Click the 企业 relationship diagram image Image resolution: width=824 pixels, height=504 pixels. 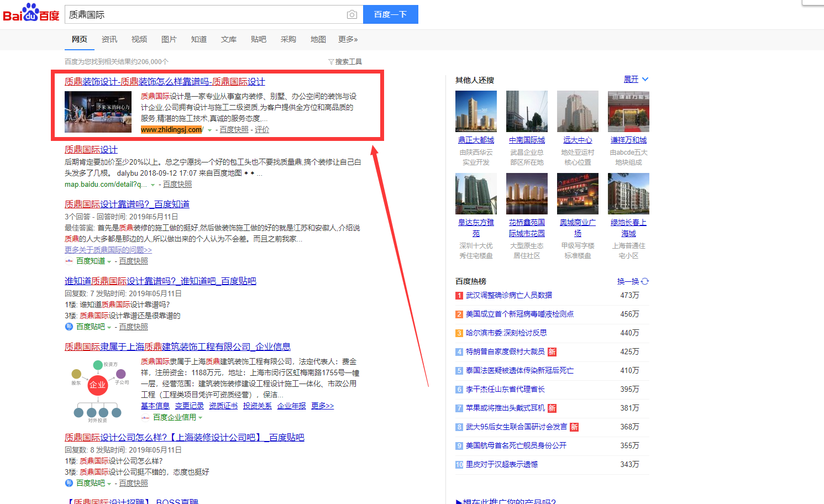98,391
